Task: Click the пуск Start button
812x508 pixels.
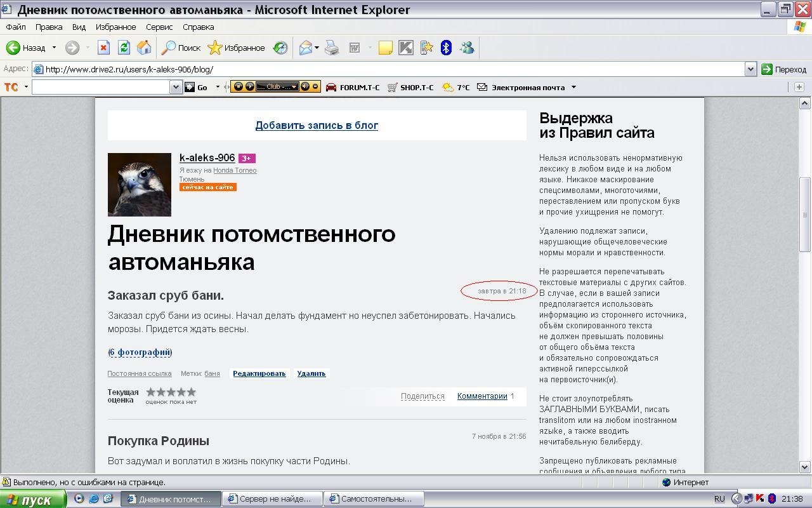Action: (33, 500)
